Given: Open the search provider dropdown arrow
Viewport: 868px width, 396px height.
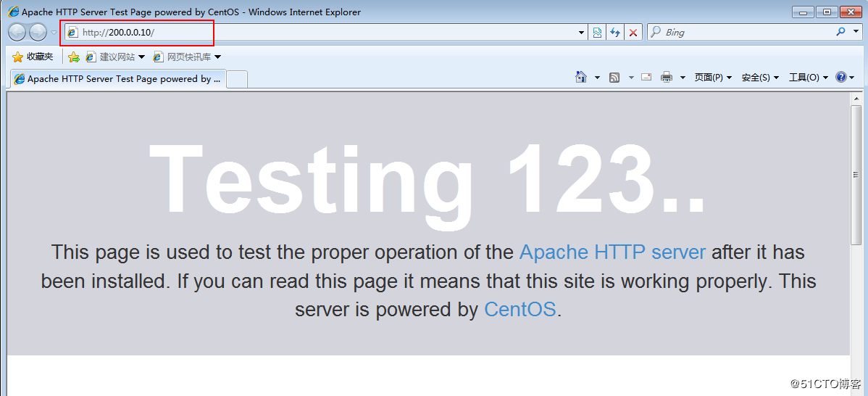Looking at the screenshot, I should pyautogui.click(x=855, y=32).
